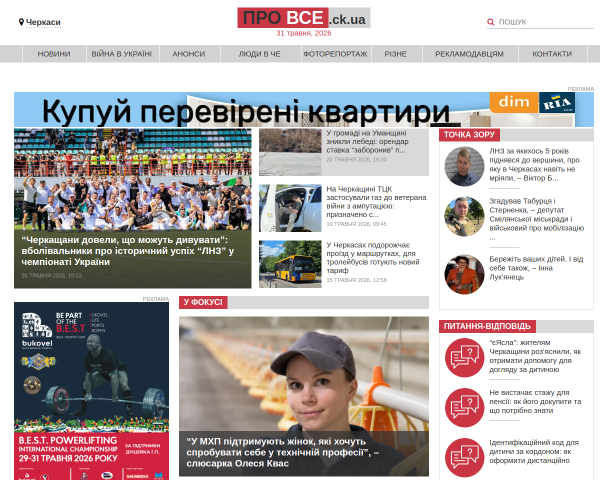This screenshot has width=600, height=480.
Task: Click Віктор Б... author round avatar
Action: click(464, 167)
